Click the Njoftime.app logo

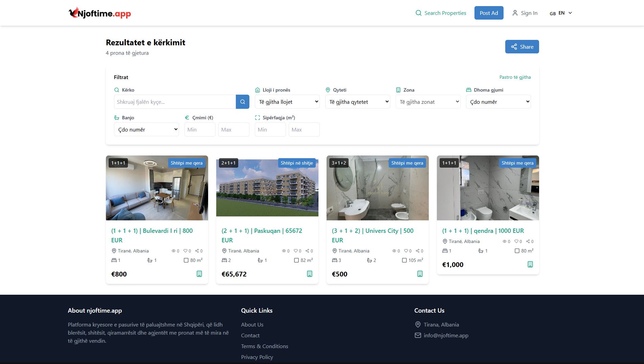[99, 13]
